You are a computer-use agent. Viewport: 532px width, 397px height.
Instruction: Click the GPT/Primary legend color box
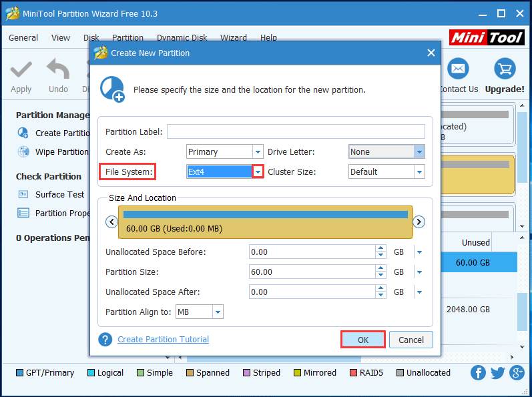19,372
